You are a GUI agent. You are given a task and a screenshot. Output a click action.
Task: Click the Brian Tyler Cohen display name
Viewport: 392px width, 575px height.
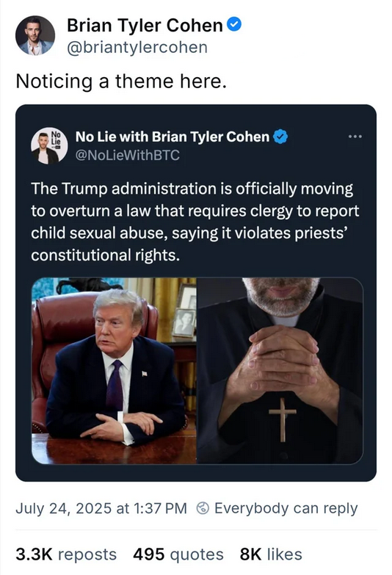click(x=145, y=25)
